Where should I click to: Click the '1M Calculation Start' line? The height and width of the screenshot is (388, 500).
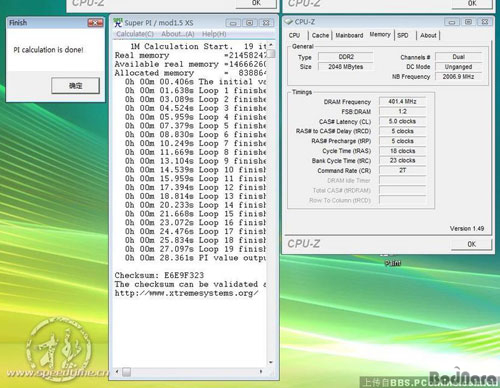coord(198,47)
